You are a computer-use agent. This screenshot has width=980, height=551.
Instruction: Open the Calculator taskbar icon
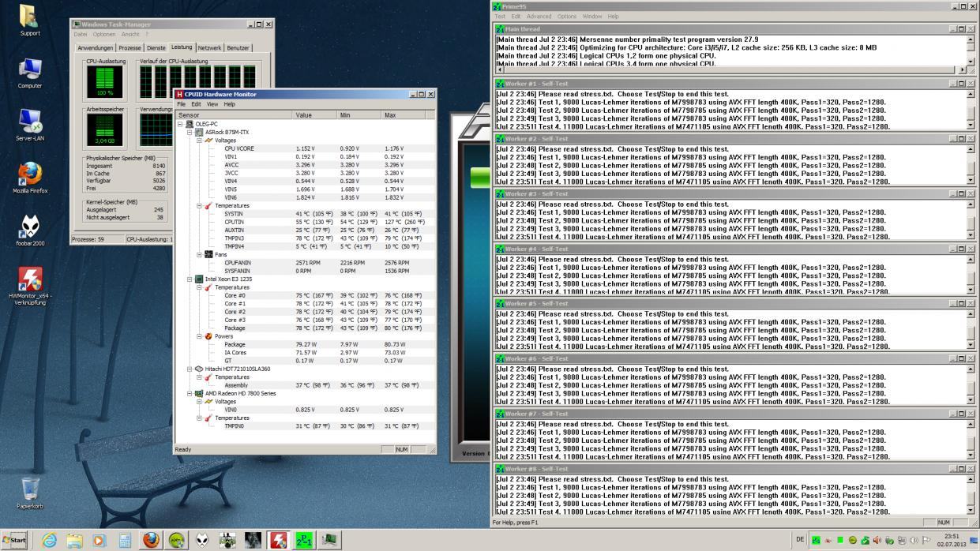125,541
